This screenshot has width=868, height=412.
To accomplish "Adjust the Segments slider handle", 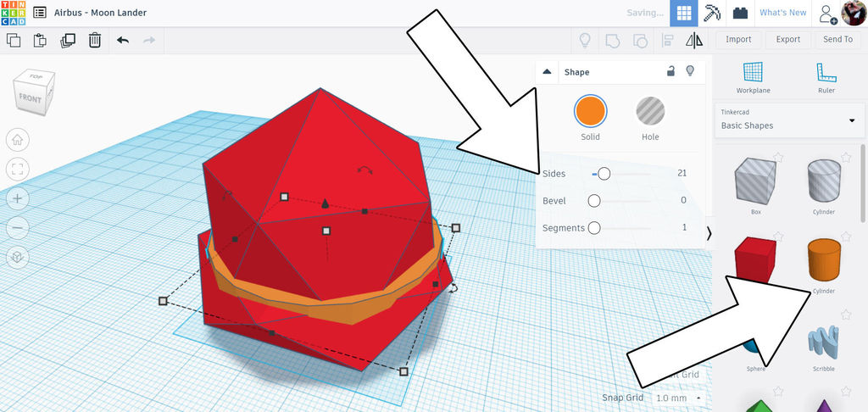I will click(x=594, y=227).
